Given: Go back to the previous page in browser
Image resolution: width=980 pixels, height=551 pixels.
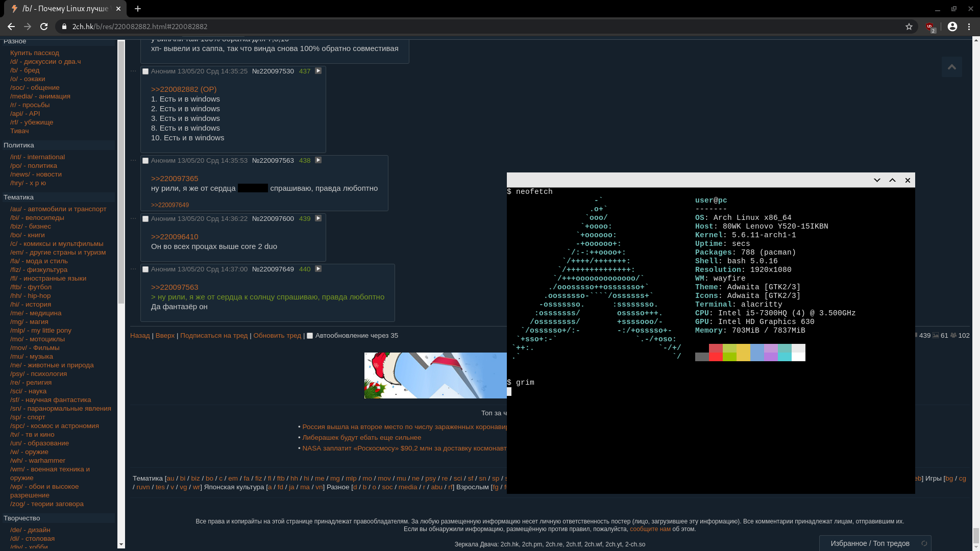Looking at the screenshot, I should (x=11, y=27).
